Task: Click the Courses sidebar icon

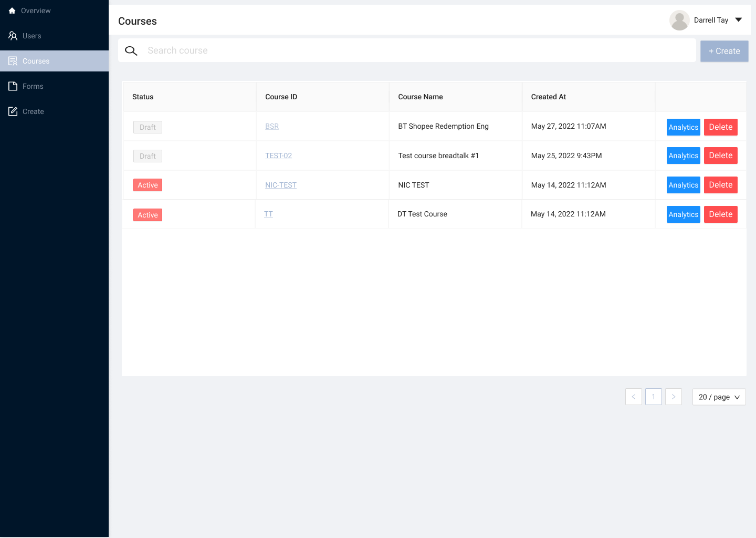Action: pos(13,61)
